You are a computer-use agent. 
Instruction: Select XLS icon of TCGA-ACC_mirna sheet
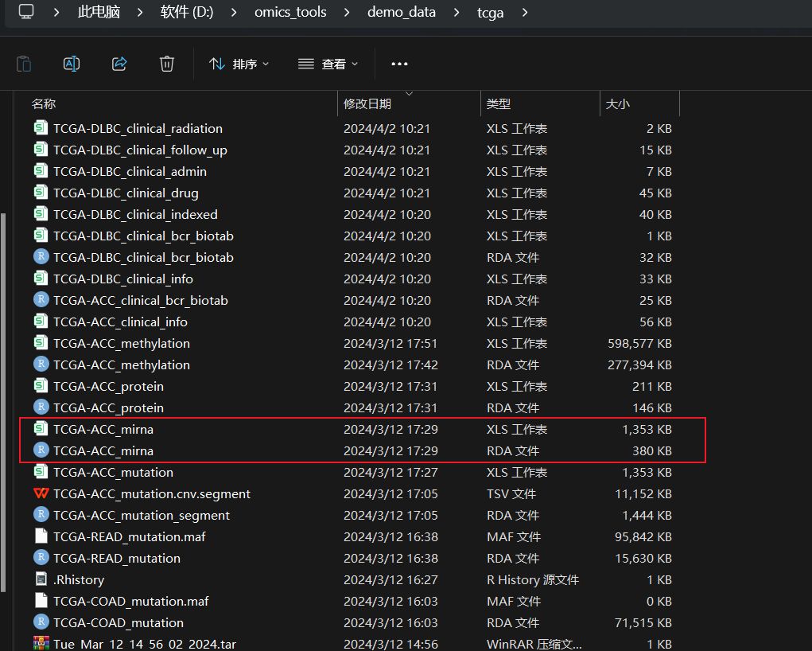41,429
